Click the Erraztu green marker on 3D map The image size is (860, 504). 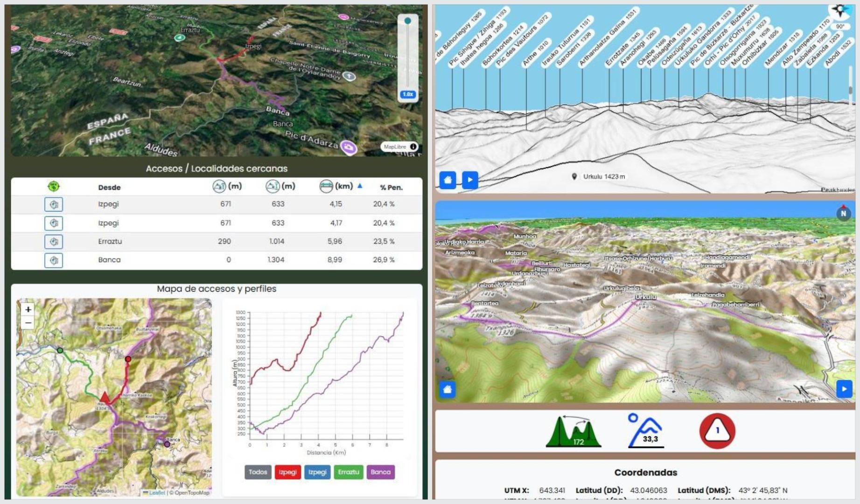pos(179,38)
